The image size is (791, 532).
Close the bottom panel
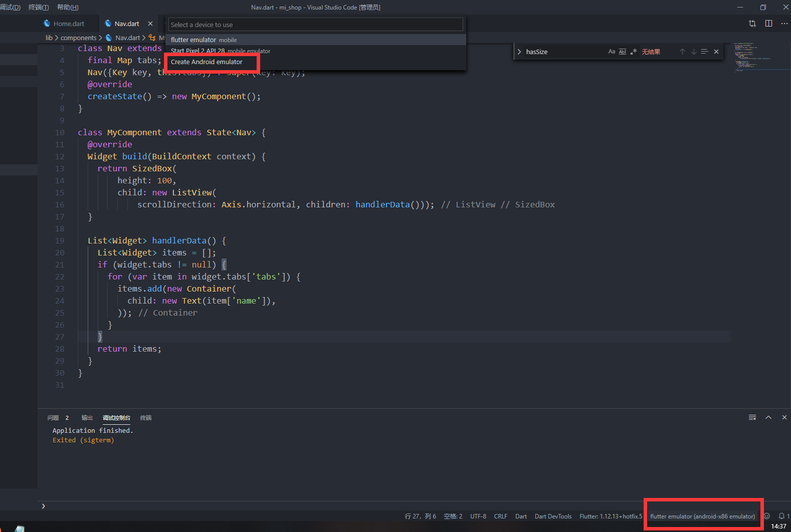784,417
